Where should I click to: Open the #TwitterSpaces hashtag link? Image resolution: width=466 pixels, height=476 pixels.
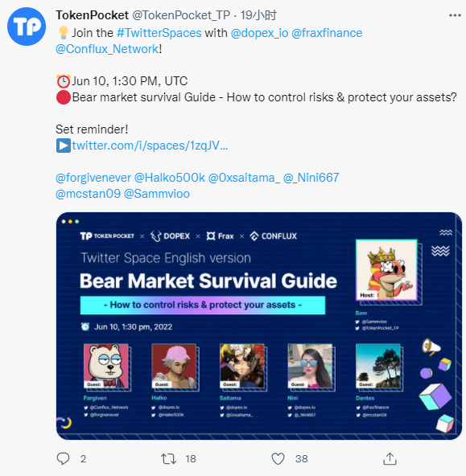(x=159, y=33)
